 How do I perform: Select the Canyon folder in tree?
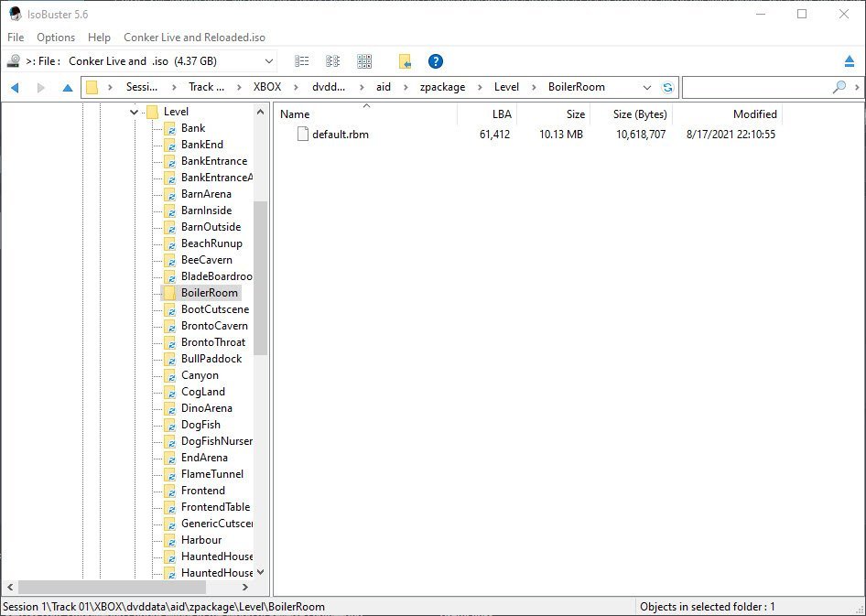tap(200, 375)
